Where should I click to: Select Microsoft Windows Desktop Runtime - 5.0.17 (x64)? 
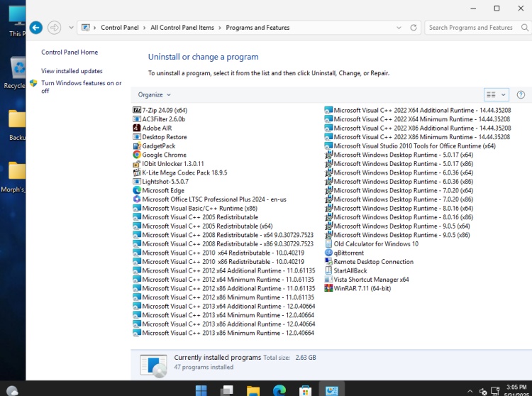[x=399, y=155]
